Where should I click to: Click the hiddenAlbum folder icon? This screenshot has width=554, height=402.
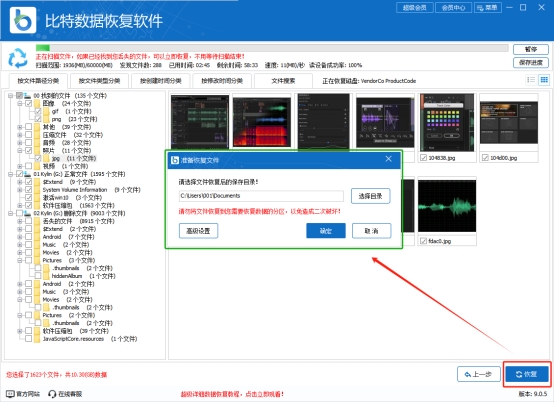tap(46, 276)
